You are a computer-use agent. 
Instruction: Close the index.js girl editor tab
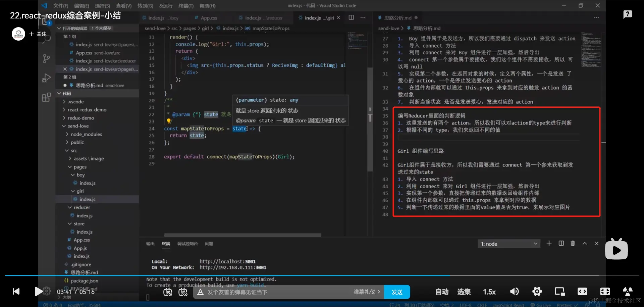pyautogui.click(x=338, y=18)
